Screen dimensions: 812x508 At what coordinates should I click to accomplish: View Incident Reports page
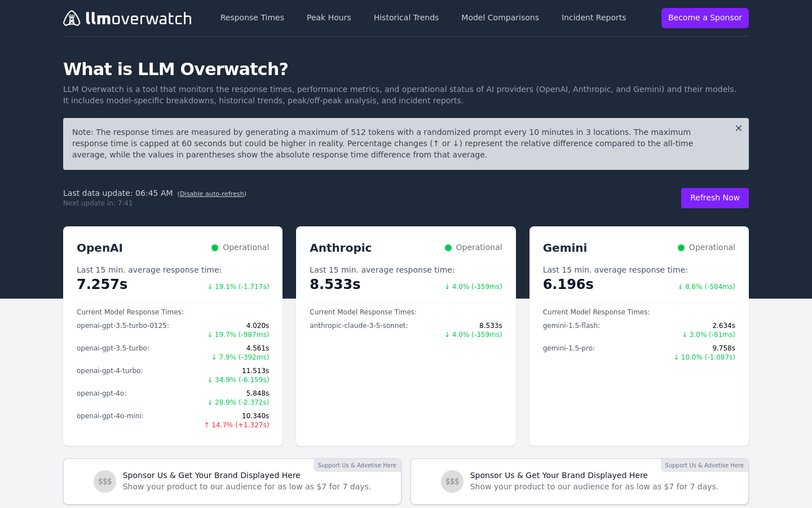click(594, 17)
